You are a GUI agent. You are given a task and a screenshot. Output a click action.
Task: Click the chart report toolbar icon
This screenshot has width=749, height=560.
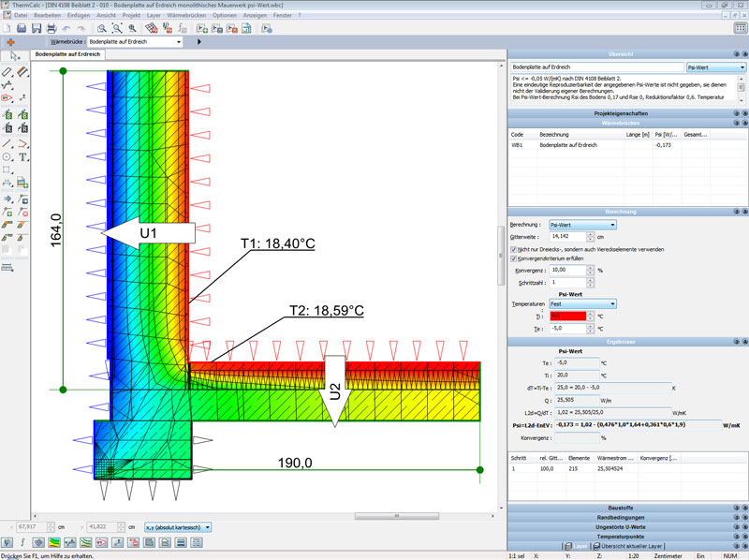tap(246, 29)
